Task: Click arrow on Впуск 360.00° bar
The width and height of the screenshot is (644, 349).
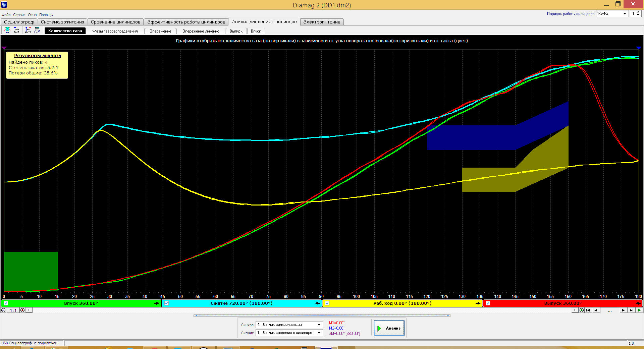Action: click(157, 303)
